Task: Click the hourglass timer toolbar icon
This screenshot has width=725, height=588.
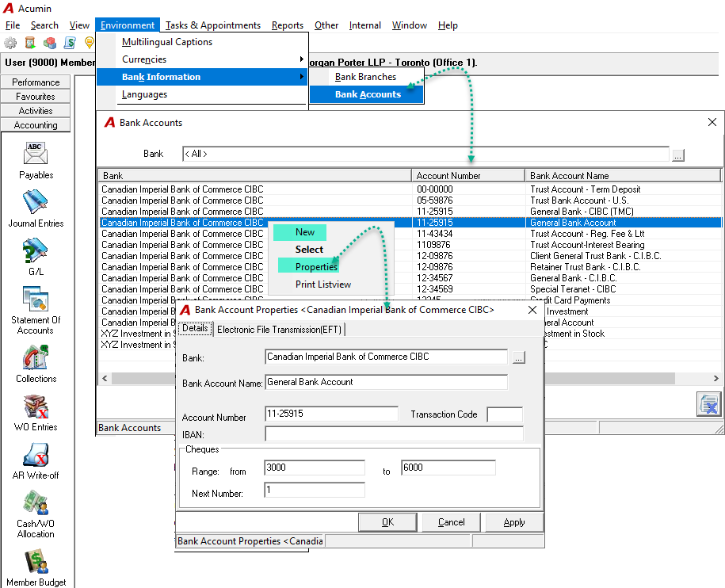Action: tap(30, 43)
